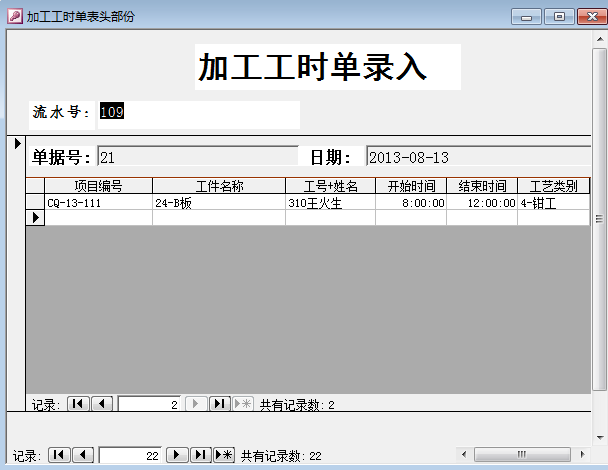Image resolution: width=608 pixels, height=470 pixels.
Task: Go to last record in subform navigator
Action: 219,404
